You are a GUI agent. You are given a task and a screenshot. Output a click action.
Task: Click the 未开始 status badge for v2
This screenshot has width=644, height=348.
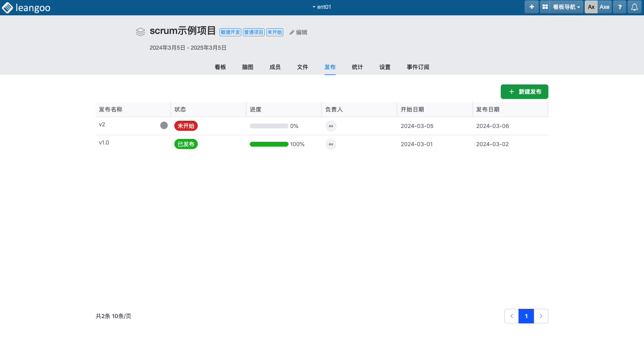coord(186,126)
